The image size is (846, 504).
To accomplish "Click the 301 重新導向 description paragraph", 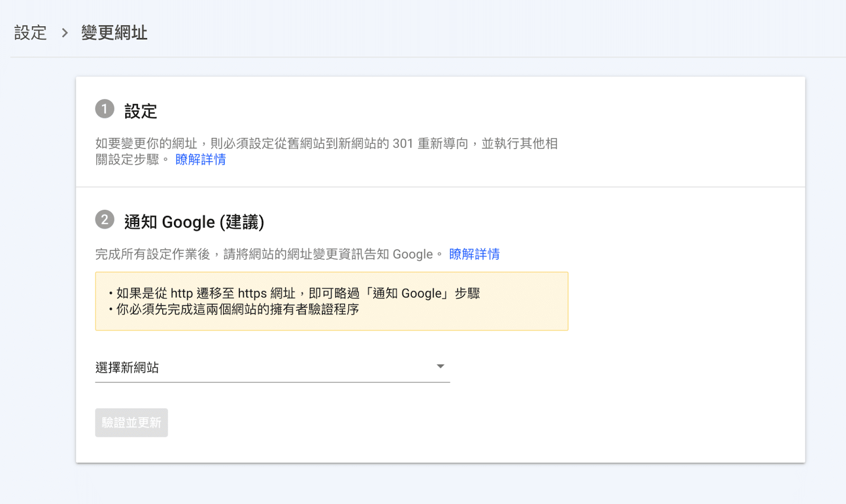I will click(326, 144).
